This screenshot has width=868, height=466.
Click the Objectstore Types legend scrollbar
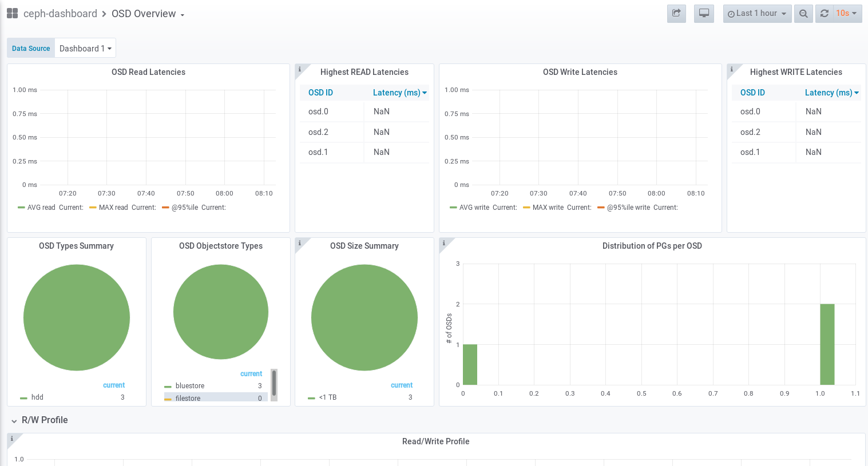coord(274,383)
